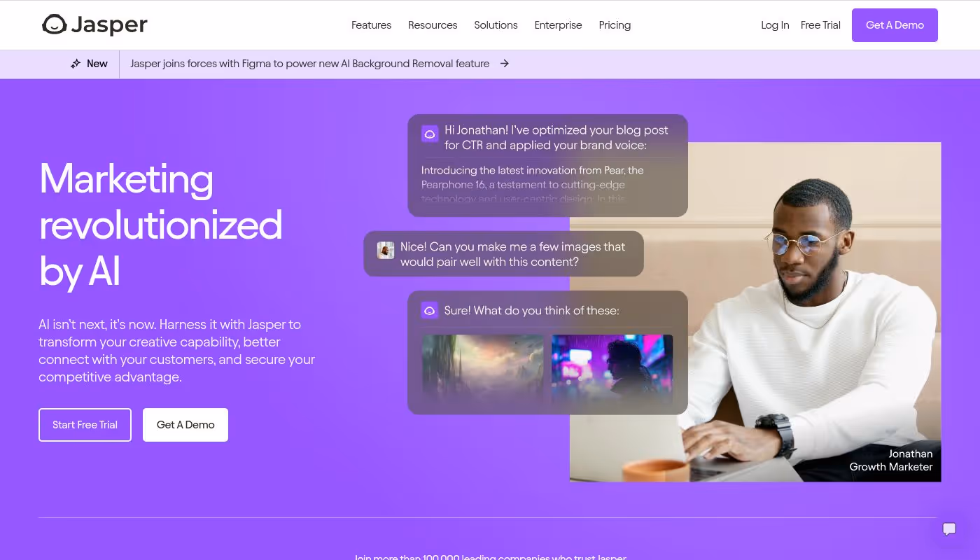The height and width of the screenshot is (560, 980).
Task: Expand the Resources menu
Action: 433,25
